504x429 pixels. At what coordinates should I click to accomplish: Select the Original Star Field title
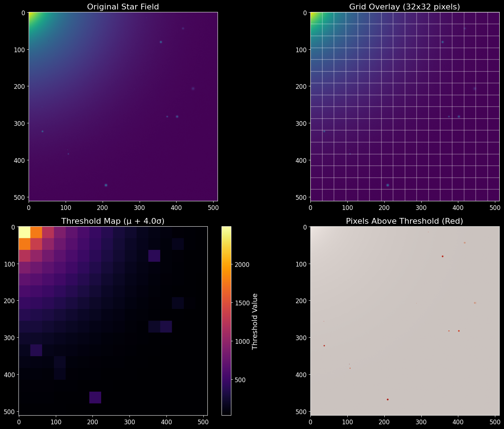coord(123,6)
